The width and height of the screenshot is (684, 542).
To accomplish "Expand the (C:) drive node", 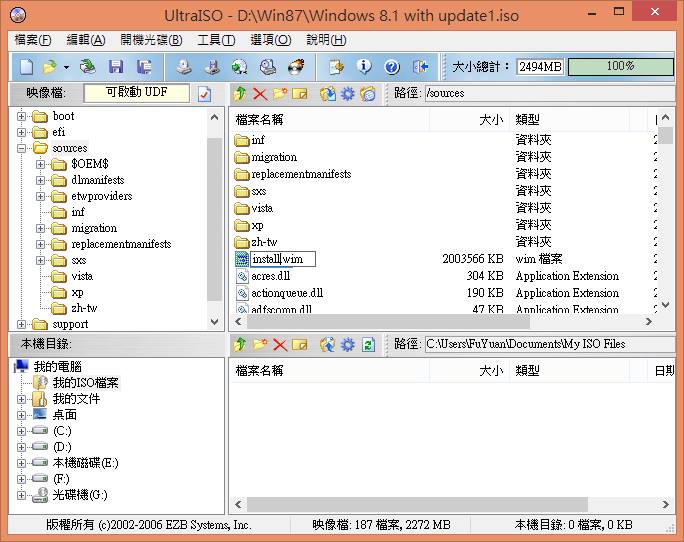I will (21, 431).
